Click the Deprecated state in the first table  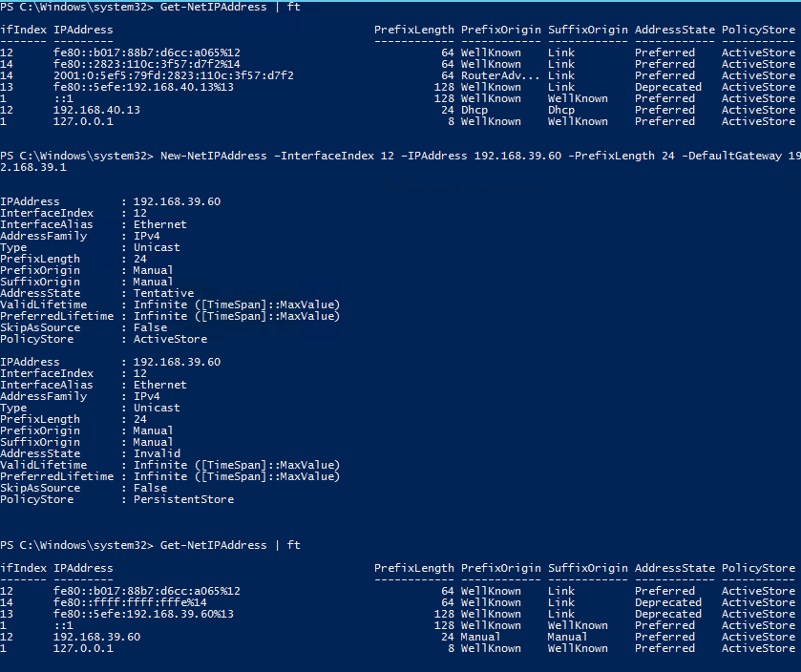pos(667,87)
